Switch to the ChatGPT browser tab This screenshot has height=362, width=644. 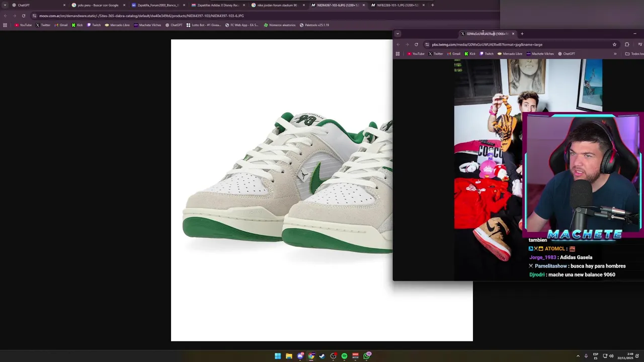(38, 5)
